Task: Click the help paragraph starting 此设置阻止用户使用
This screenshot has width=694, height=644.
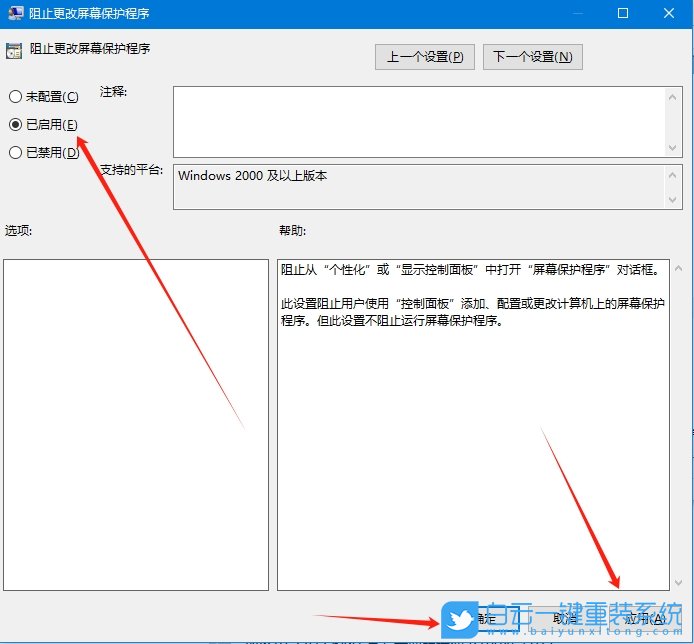Action: tap(472, 312)
